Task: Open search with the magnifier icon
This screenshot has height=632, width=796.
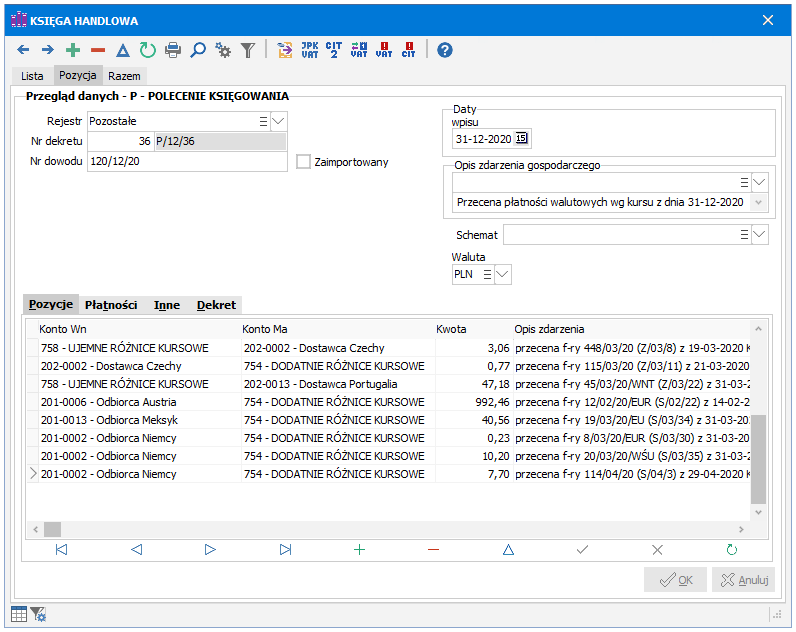Action: pyautogui.click(x=198, y=49)
